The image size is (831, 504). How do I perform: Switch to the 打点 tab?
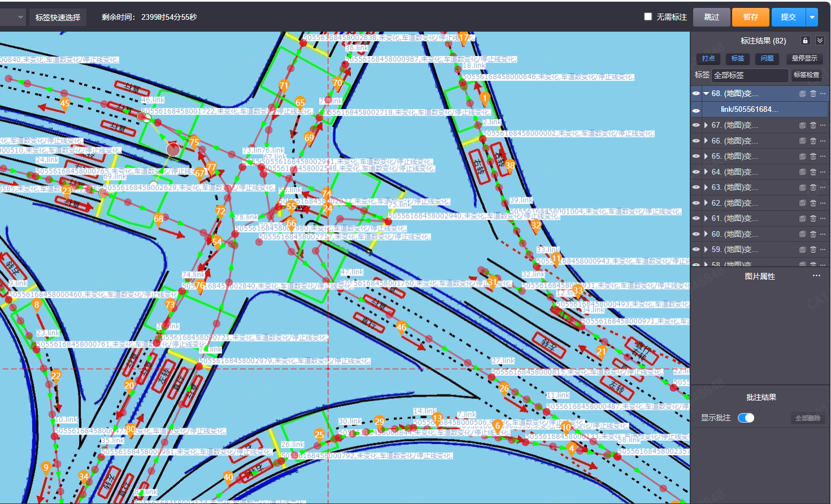708,58
